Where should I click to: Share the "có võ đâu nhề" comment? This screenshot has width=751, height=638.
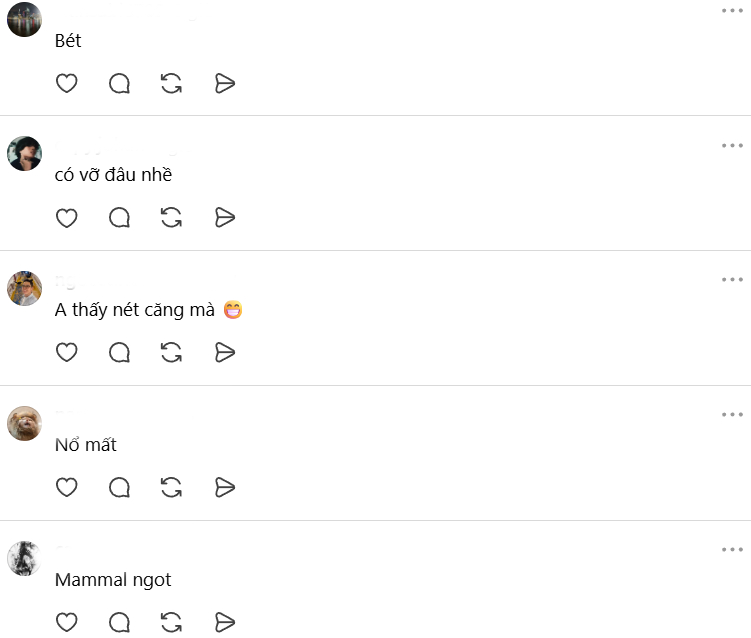pyautogui.click(x=225, y=217)
